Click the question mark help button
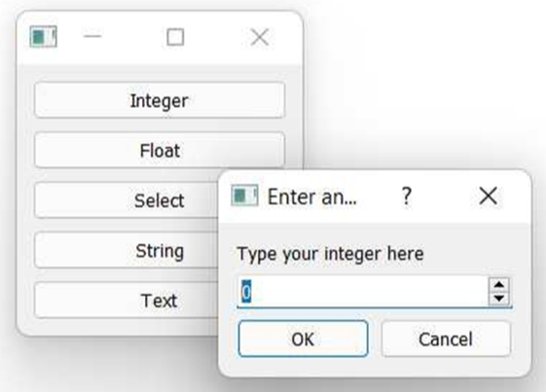 click(x=407, y=196)
